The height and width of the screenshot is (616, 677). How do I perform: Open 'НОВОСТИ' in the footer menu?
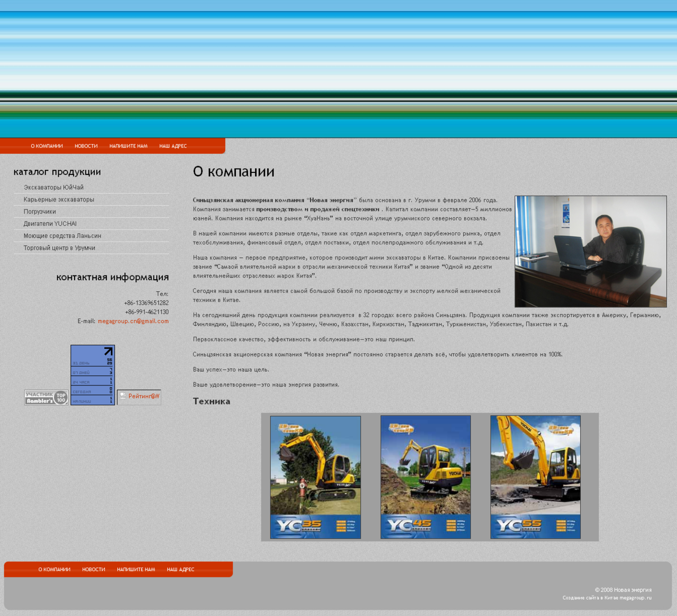click(94, 569)
